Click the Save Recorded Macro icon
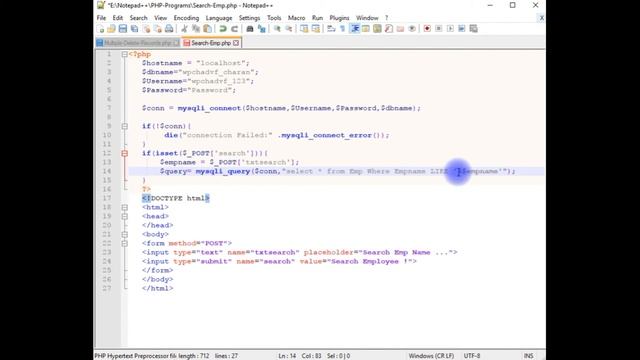This screenshot has width=640, height=360. point(473,29)
